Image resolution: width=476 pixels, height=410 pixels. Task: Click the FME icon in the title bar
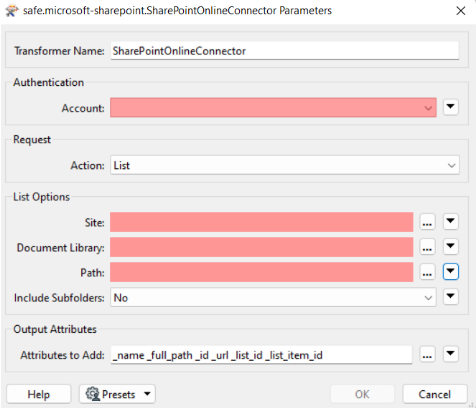click(11, 11)
